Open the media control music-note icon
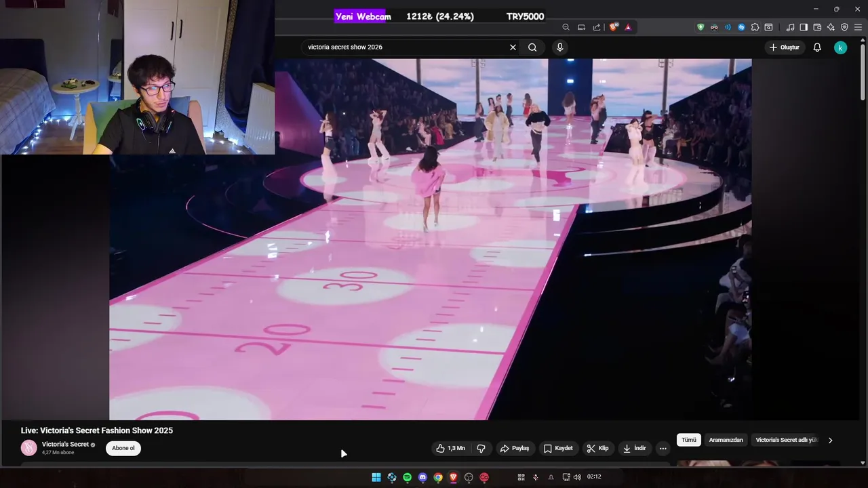Viewport: 868px width, 488px height. pos(790,27)
